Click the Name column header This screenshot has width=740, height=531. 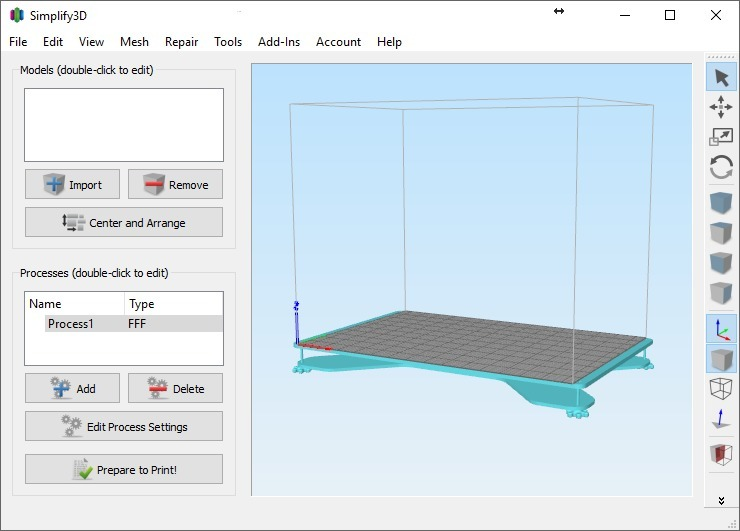click(x=75, y=304)
